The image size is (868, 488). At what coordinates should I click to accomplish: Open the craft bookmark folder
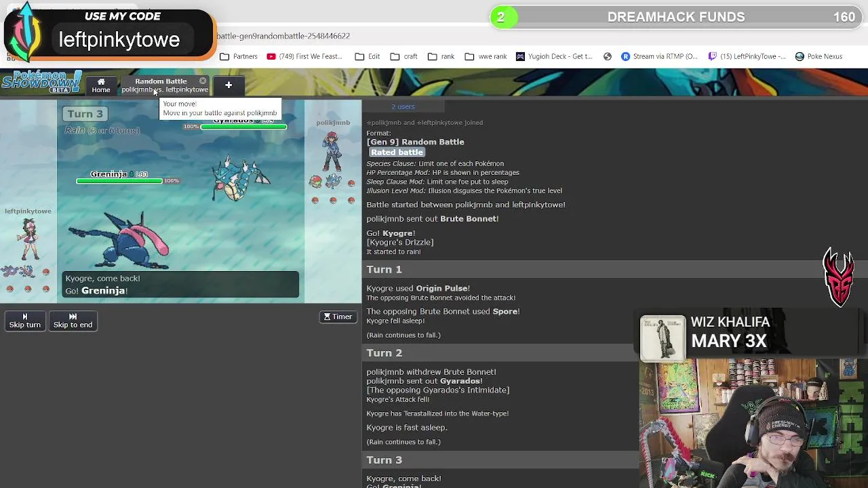coord(404,56)
